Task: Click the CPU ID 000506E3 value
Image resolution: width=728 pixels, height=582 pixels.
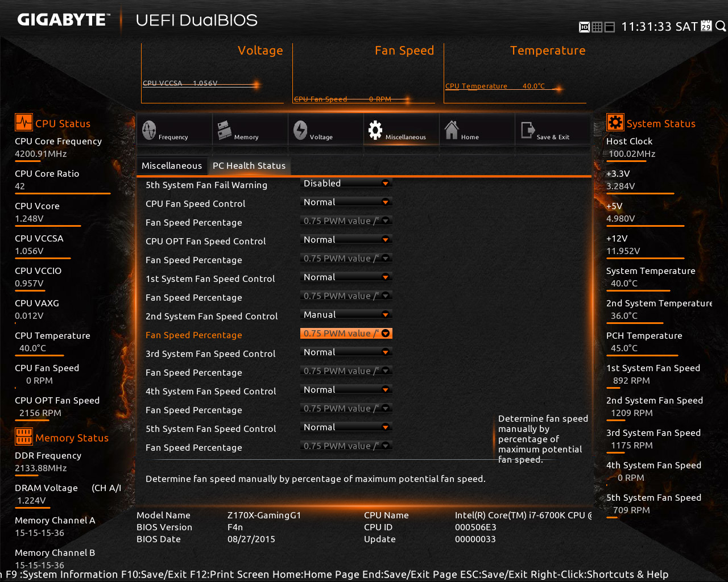Action: coord(475,527)
